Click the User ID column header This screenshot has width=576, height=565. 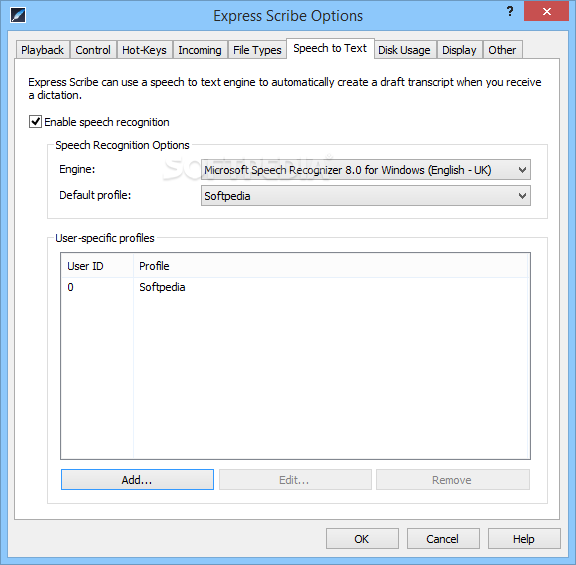pyautogui.click(x=97, y=266)
